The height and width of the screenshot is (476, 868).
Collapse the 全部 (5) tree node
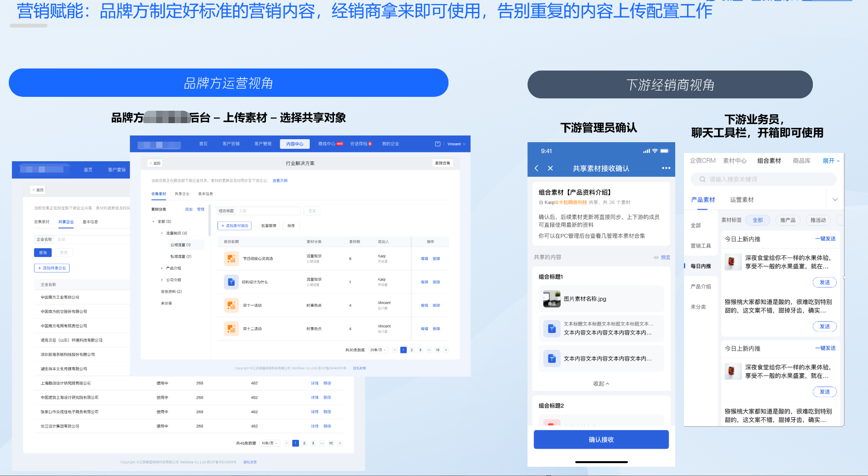[154, 222]
